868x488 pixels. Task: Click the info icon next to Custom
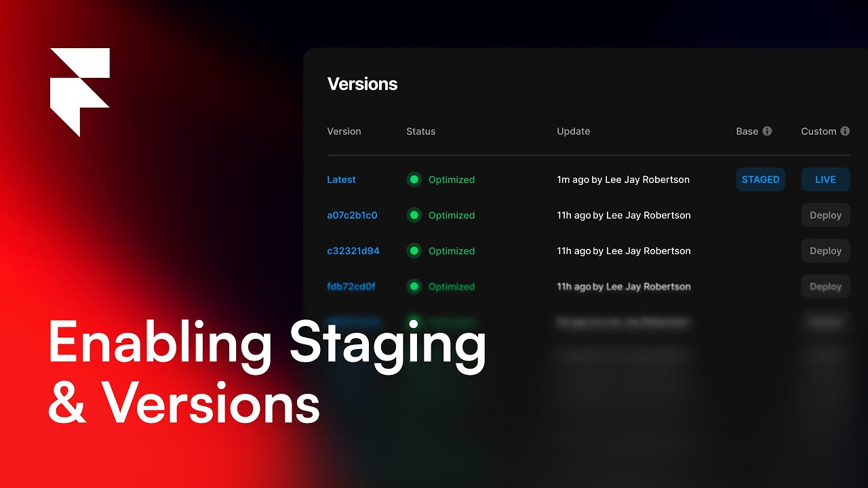(x=845, y=131)
